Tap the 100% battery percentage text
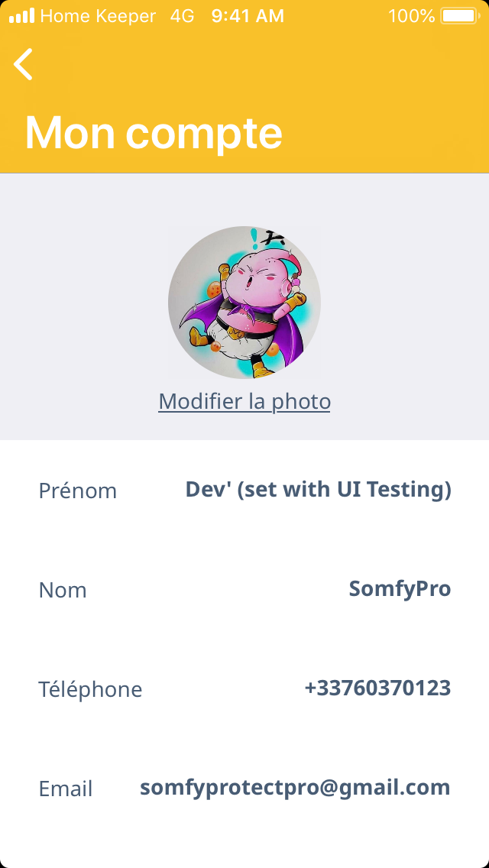This screenshot has width=489, height=868. (x=411, y=16)
